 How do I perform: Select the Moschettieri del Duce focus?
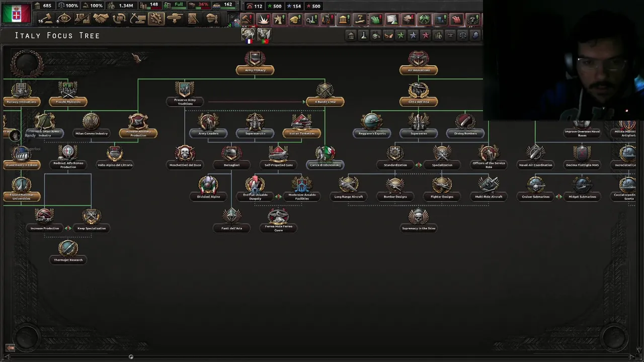click(x=185, y=157)
